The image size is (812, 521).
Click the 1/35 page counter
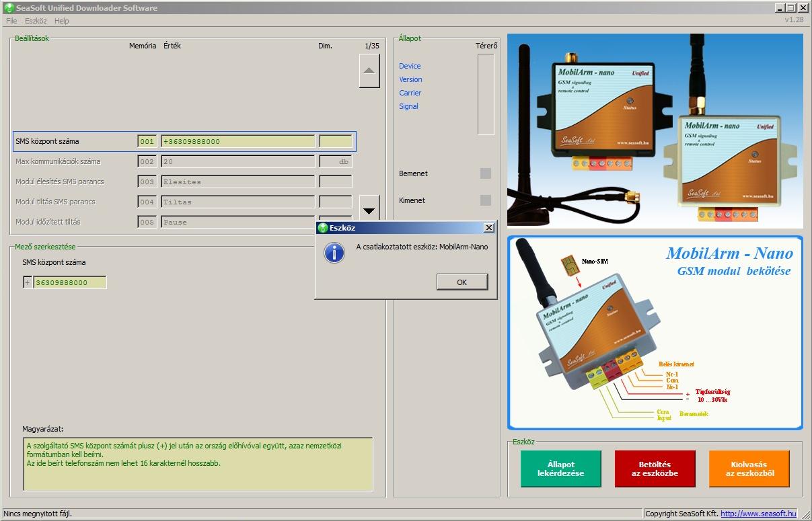[371, 46]
